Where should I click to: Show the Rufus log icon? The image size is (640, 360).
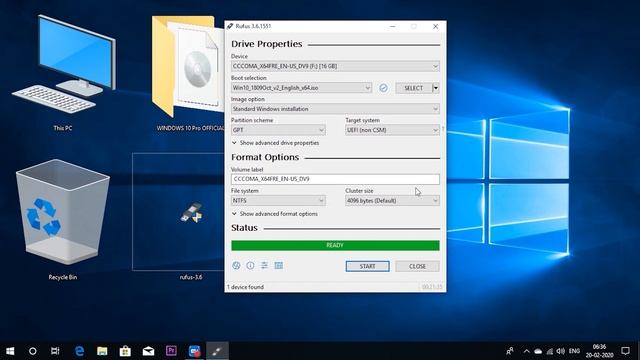tap(279, 266)
